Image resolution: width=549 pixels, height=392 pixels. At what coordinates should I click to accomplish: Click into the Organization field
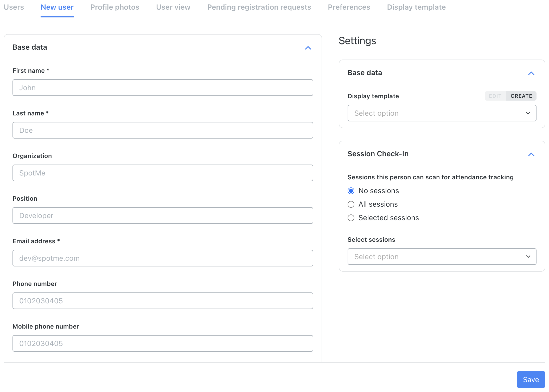(x=163, y=173)
